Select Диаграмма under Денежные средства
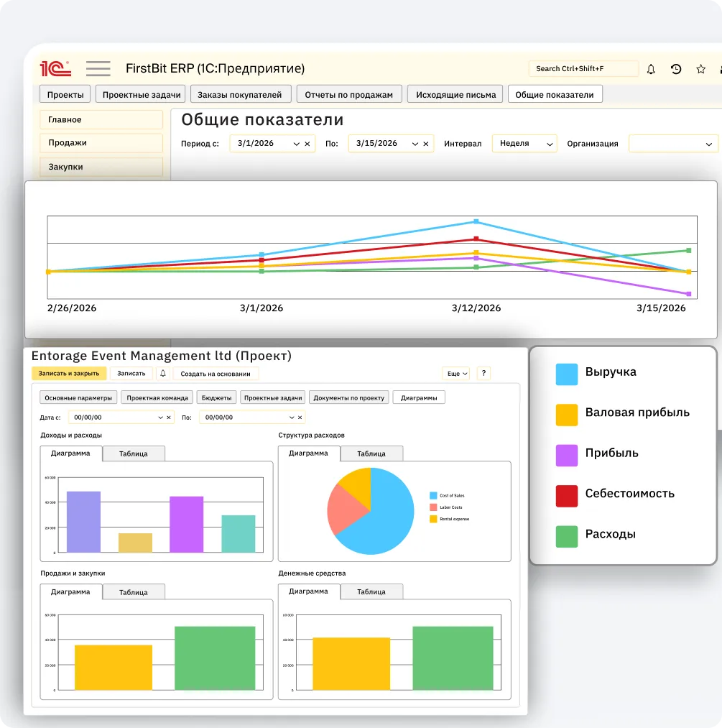This screenshot has width=722, height=728. 309,591
